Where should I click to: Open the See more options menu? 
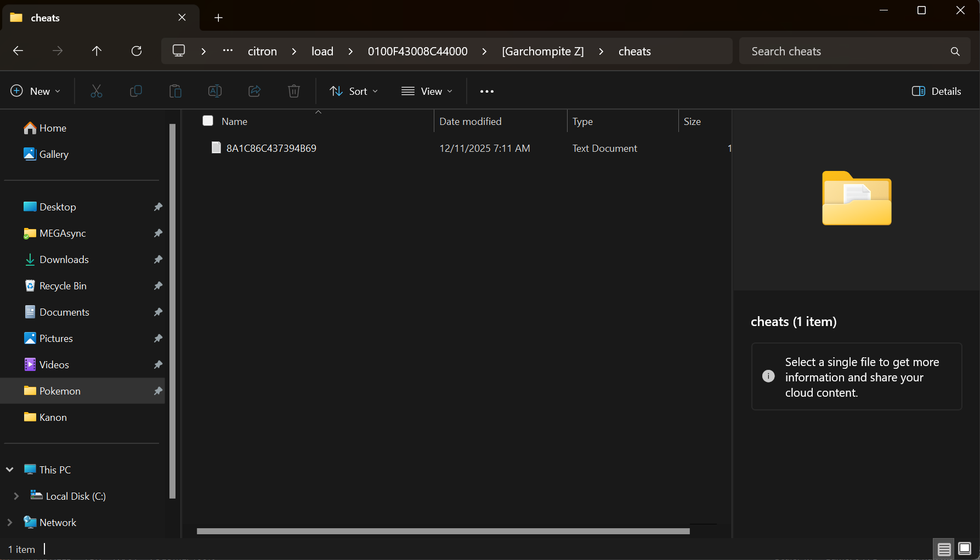pyautogui.click(x=487, y=91)
